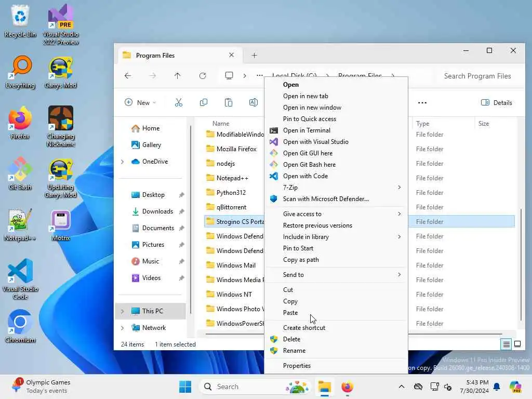Open the Recycle Bin desktop icon
This screenshot has height=399, width=532.
click(x=20, y=21)
